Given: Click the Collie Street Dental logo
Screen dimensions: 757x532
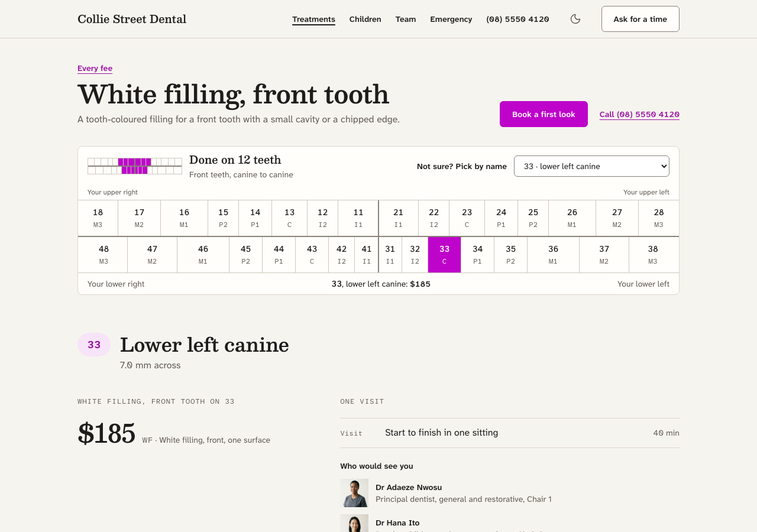Looking at the screenshot, I should [x=132, y=19].
